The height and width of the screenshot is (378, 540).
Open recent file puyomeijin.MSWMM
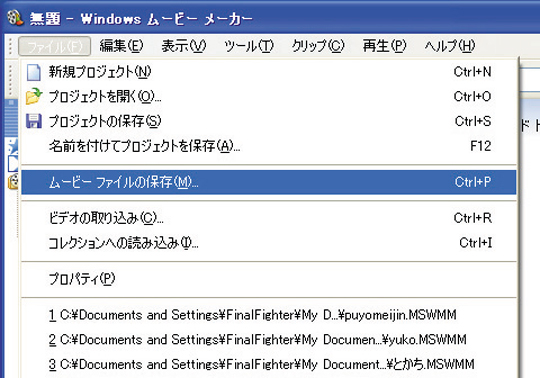tap(269, 315)
